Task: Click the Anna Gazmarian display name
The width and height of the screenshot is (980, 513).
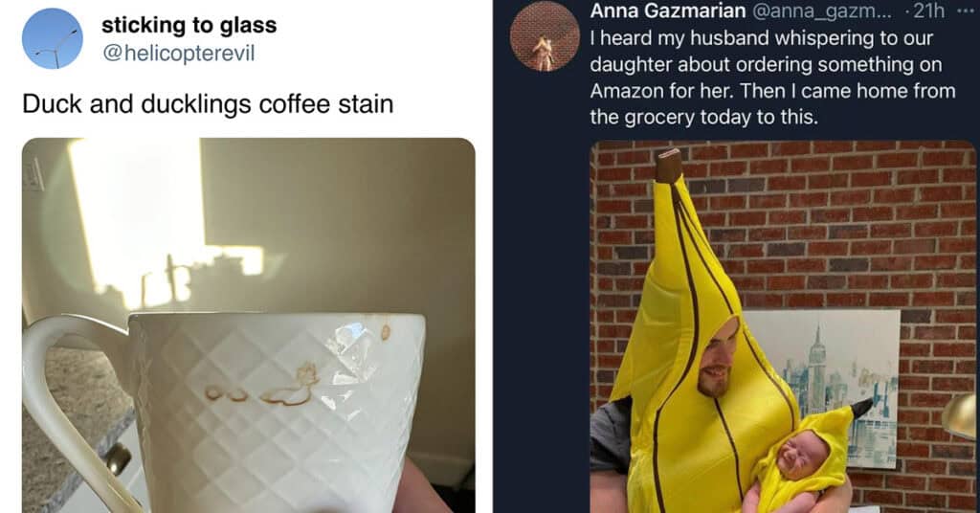Action: coord(667,11)
